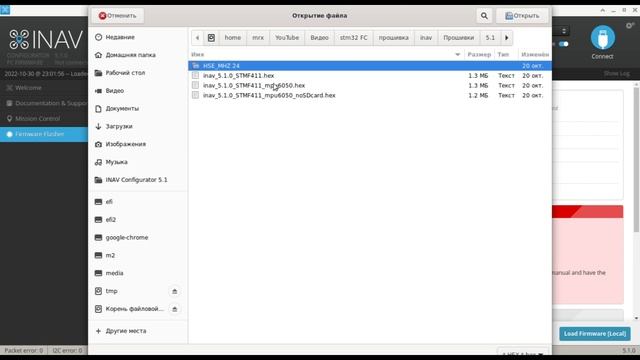Jump to mrx in path bar
Image resolution: width=640 pixels, height=360 pixels.
[258, 38]
